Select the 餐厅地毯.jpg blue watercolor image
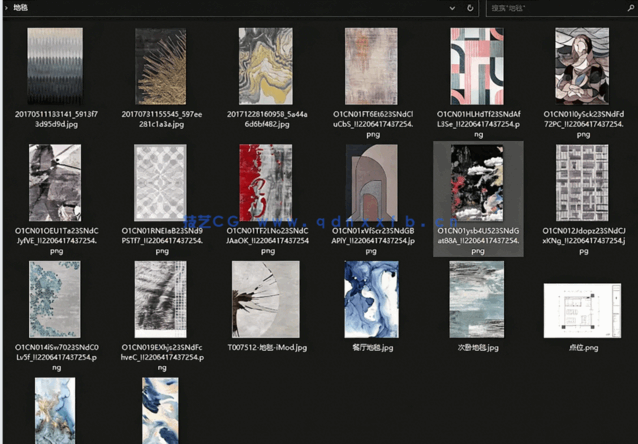This screenshot has width=638, height=444. 372,299
